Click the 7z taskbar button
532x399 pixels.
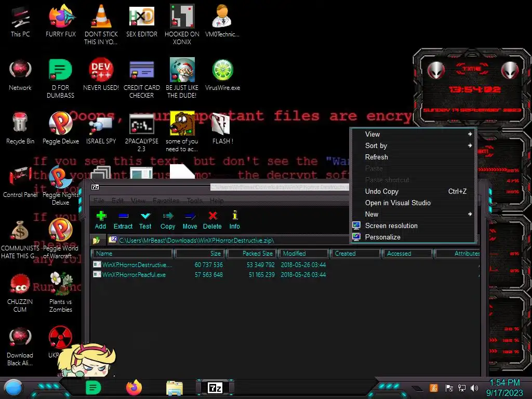215,388
